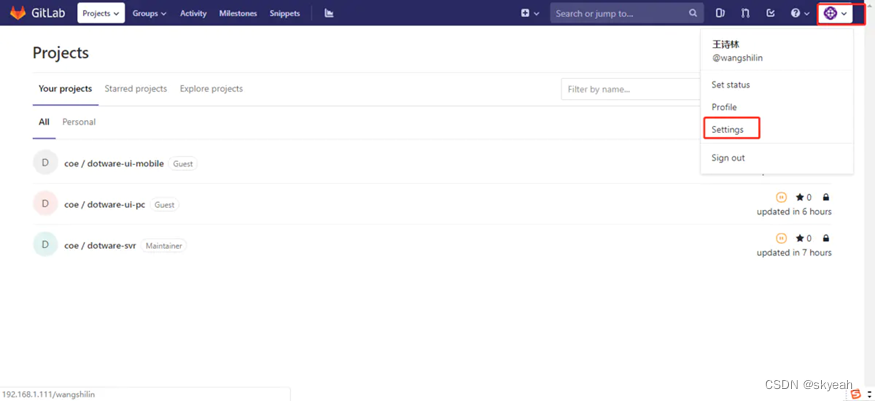Click the Sogou input method tray icon

[856, 394]
